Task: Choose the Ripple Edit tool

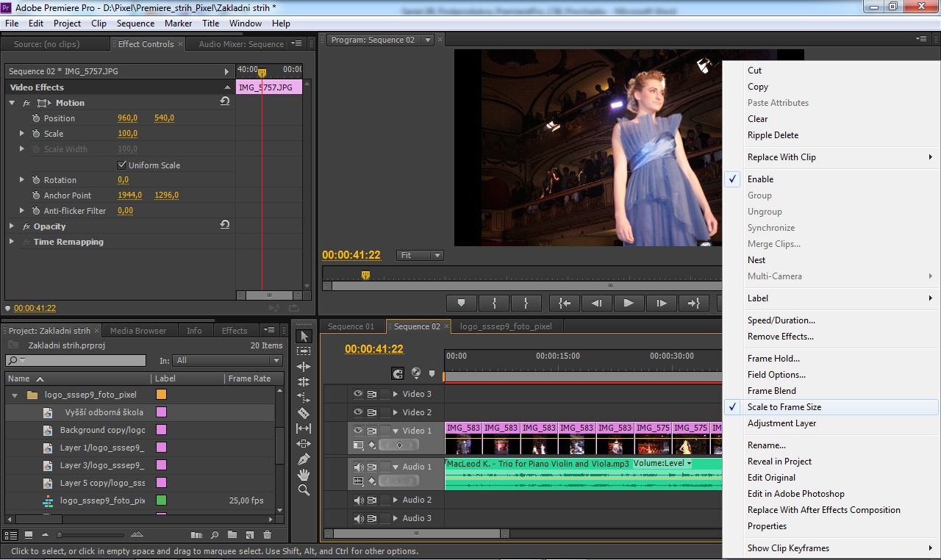Action: (x=304, y=366)
